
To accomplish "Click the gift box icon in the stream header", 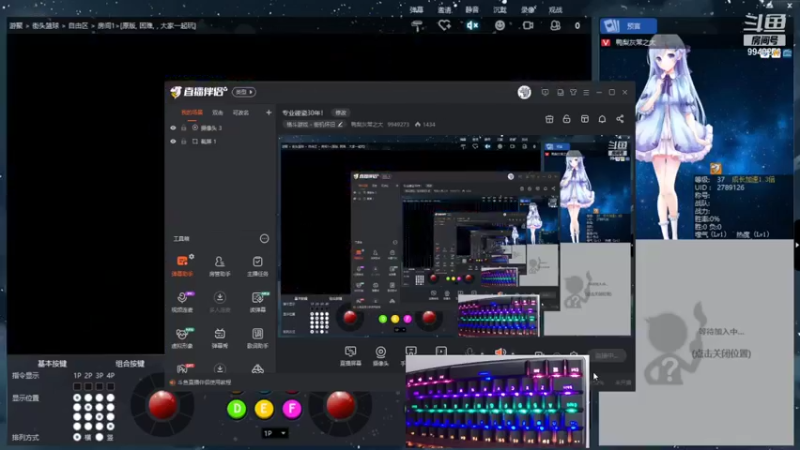I will tap(549, 119).
